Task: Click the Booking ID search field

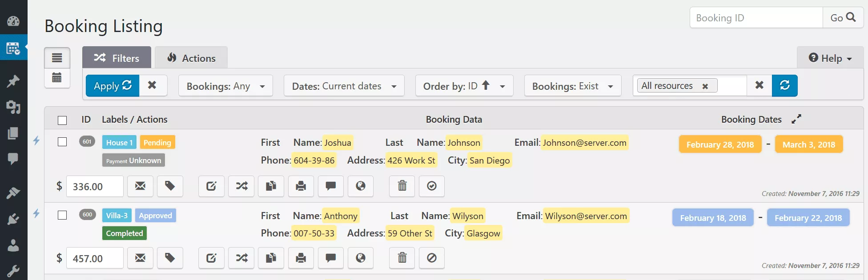Action: tap(756, 18)
